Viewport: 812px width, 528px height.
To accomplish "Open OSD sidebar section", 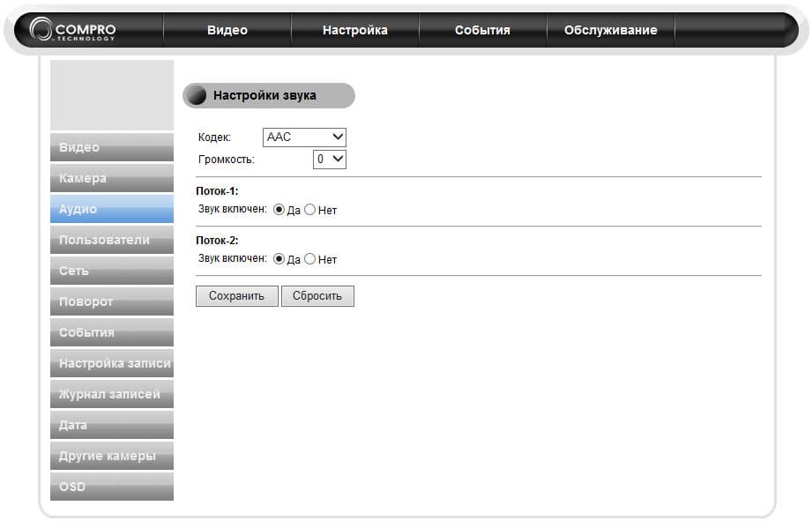I will pos(112,487).
